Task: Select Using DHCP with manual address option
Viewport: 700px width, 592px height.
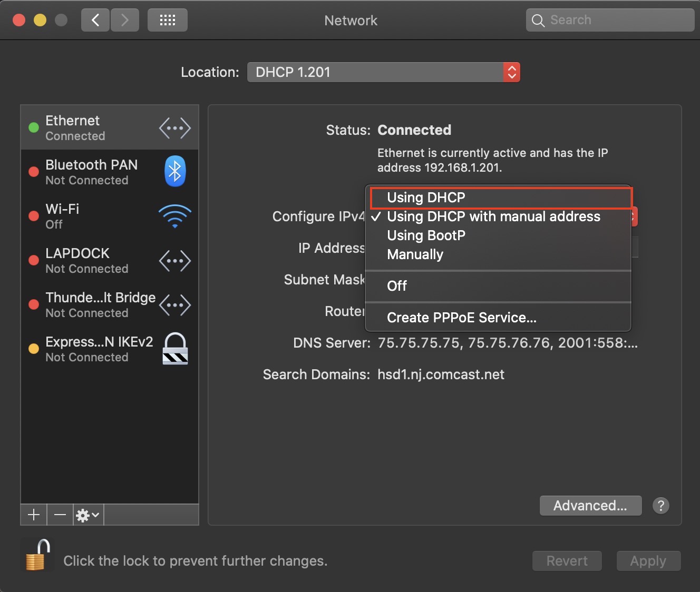Action: click(493, 216)
